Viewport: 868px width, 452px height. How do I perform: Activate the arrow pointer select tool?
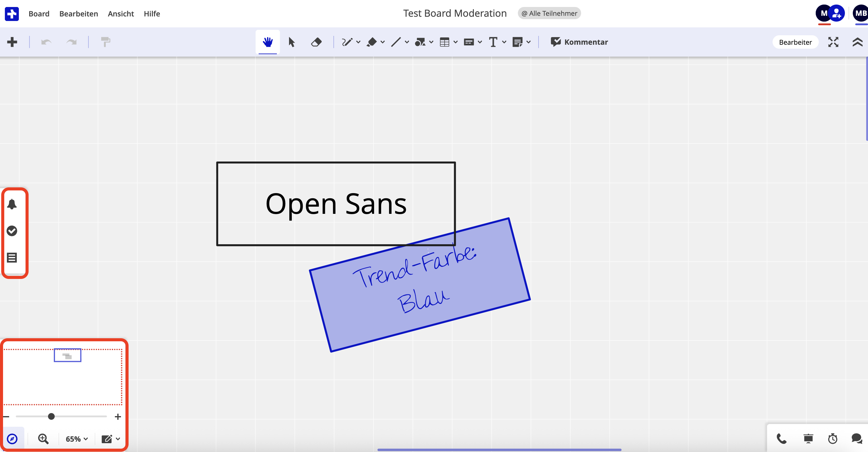(x=291, y=42)
